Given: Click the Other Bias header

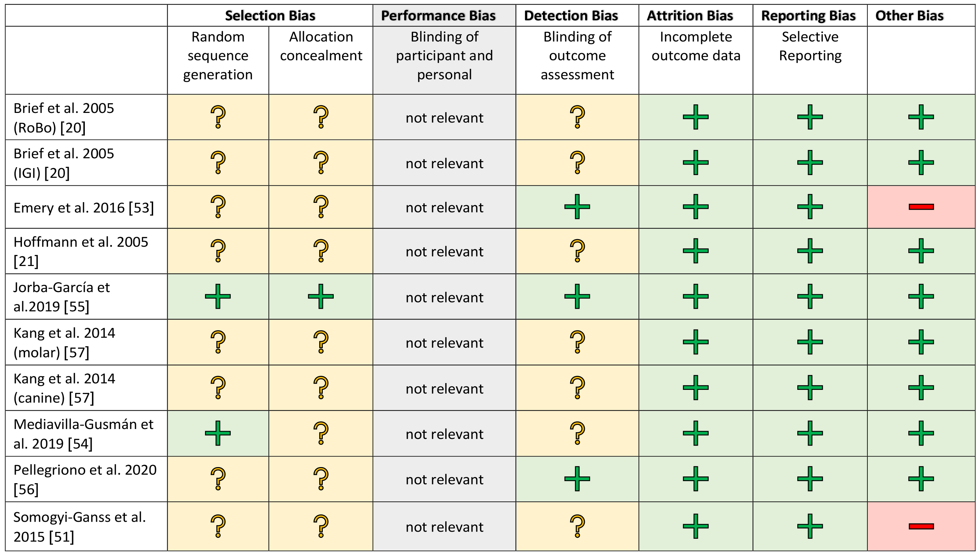Looking at the screenshot, I should tap(909, 16).
